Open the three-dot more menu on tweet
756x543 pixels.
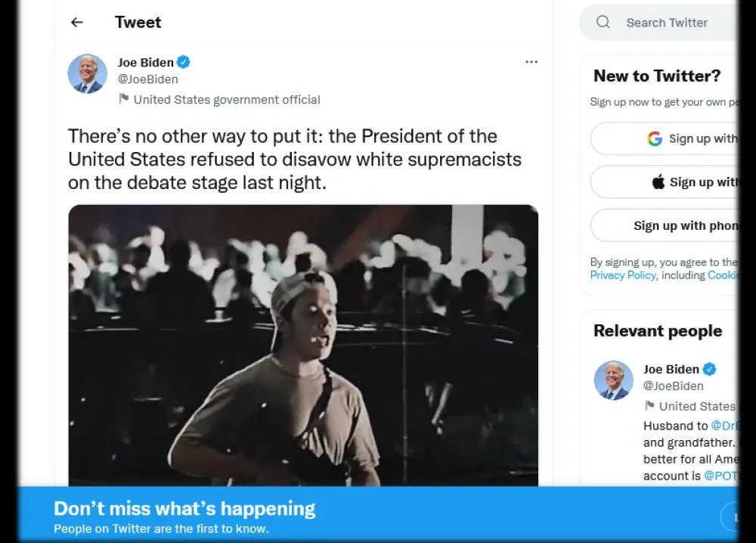click(531, 62)
